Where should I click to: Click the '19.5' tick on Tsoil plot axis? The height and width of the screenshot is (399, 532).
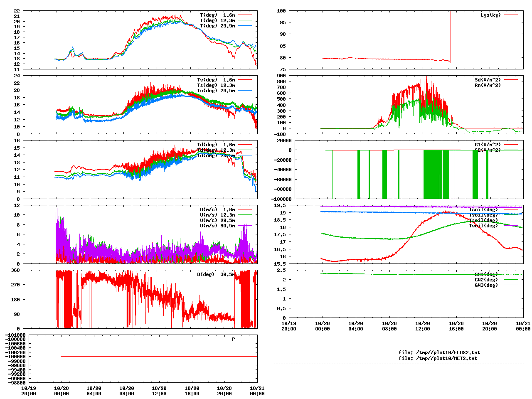coord(280,205)
